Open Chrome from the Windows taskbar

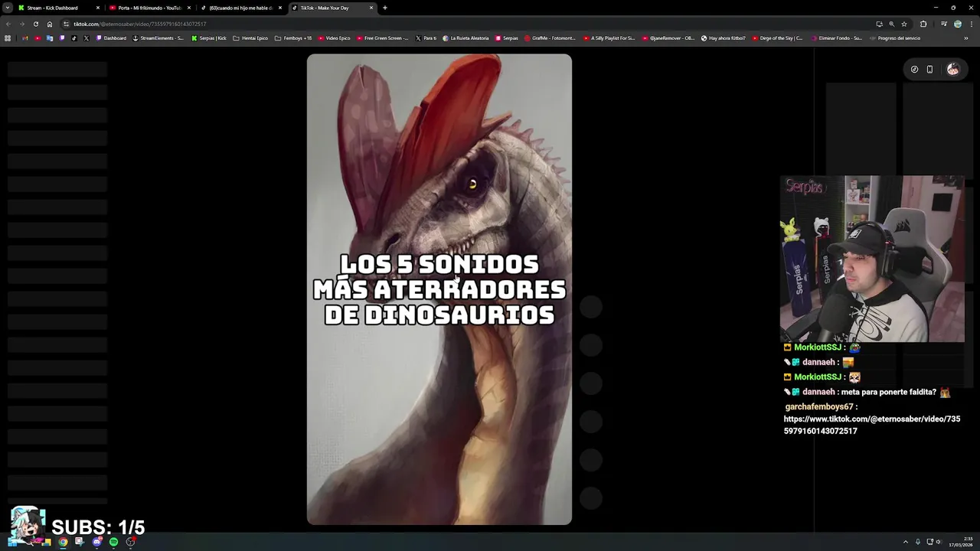pyautogui.click(x=63, y=542)
